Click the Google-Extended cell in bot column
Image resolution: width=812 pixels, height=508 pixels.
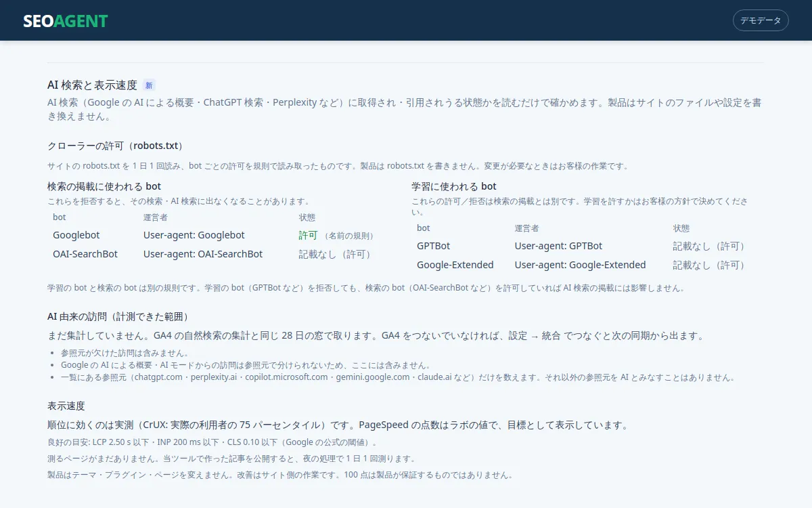pos(455,265)
